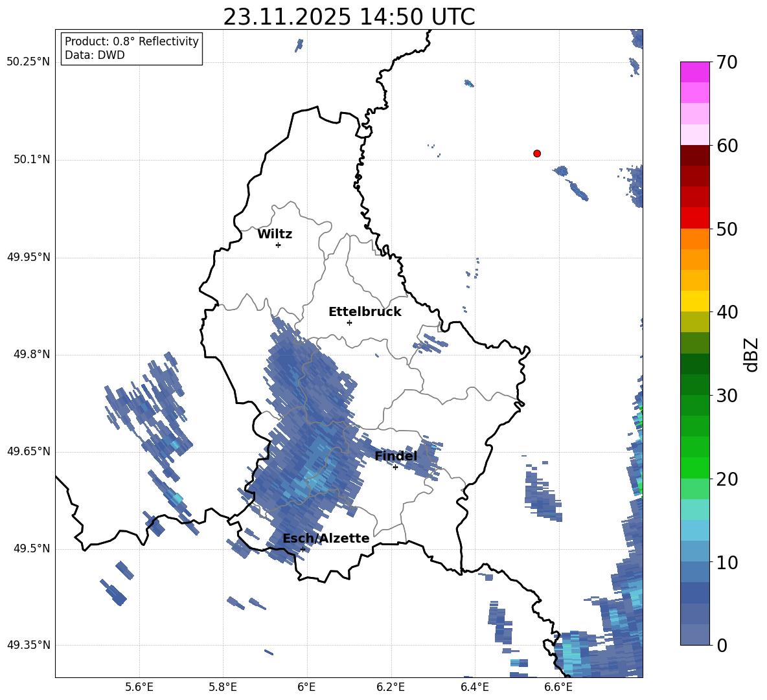Click the Findel city label
The height and width of the screenshot is (700, 767).
coord(396,456)
